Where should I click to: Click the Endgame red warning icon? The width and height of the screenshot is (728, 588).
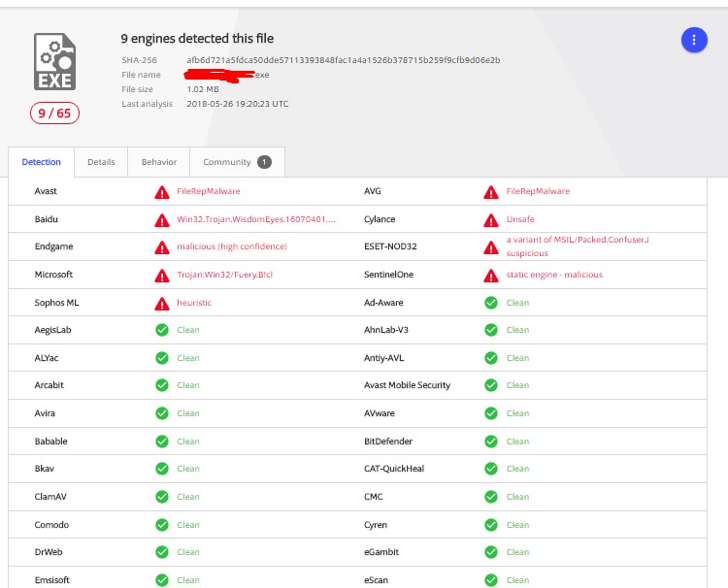162,247
